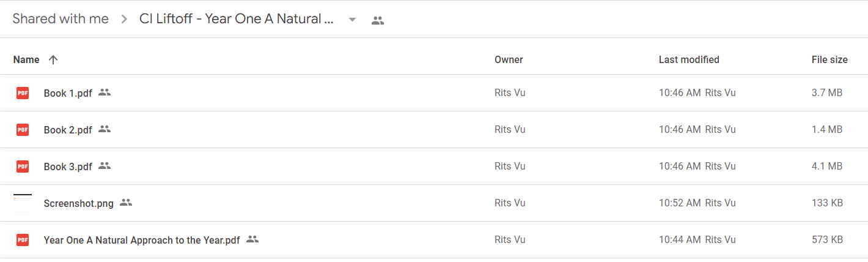Click the shared people icon beside Book 1.pdf
868x262 pixels.
pos(105,92)
